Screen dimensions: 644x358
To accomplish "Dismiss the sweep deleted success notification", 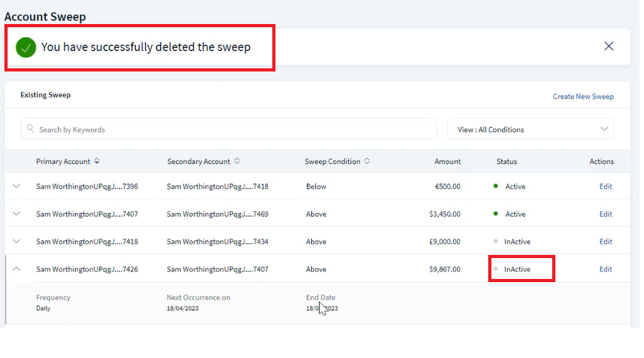I will coord(609,46).
